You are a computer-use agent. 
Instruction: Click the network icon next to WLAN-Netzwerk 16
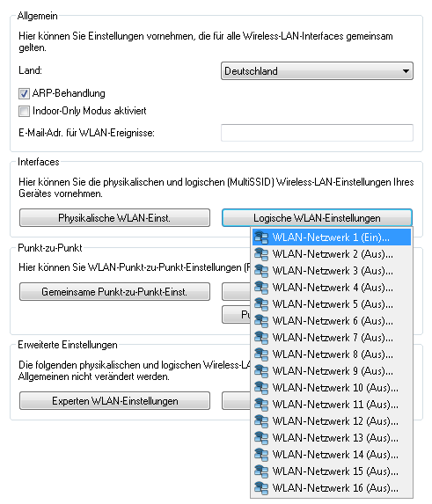tap(261, 488)
